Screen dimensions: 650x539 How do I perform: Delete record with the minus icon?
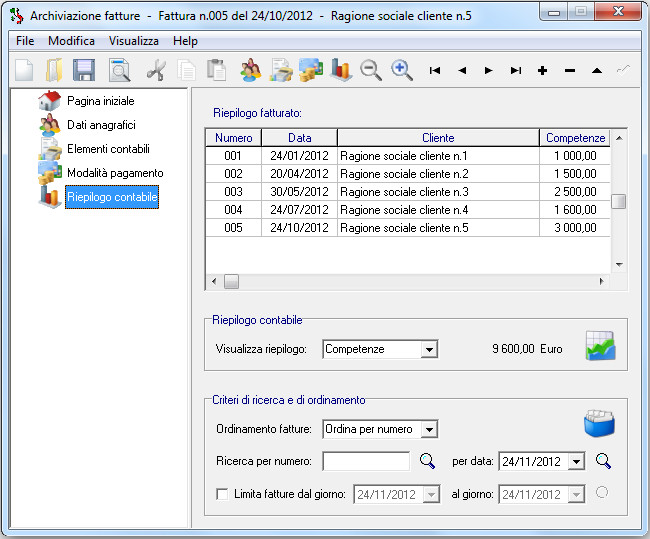[570, 70]
